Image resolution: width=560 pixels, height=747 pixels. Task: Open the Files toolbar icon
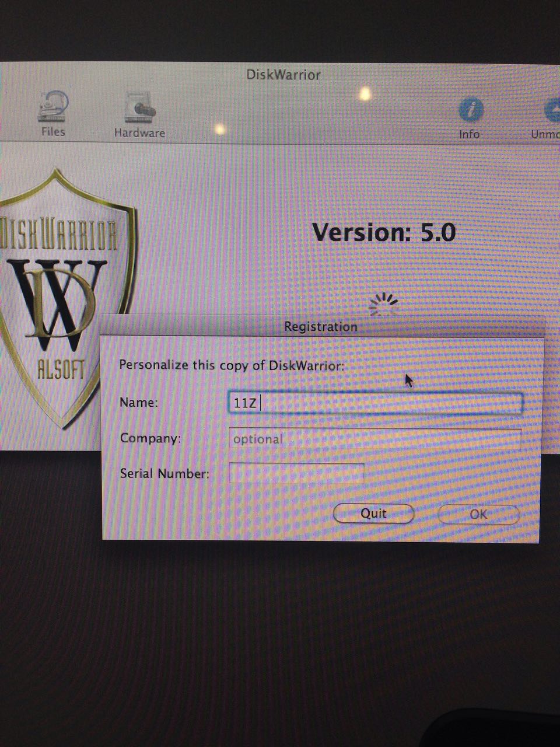53,114
